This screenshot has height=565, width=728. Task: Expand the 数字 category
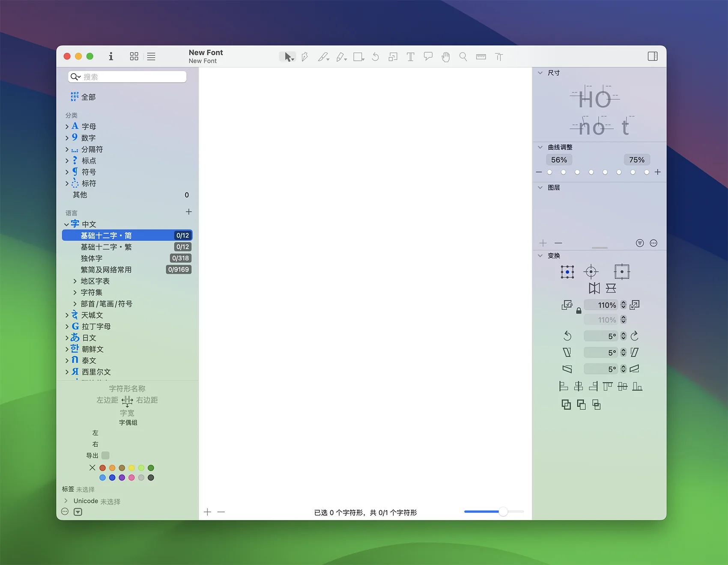click(x=67, y=138)
